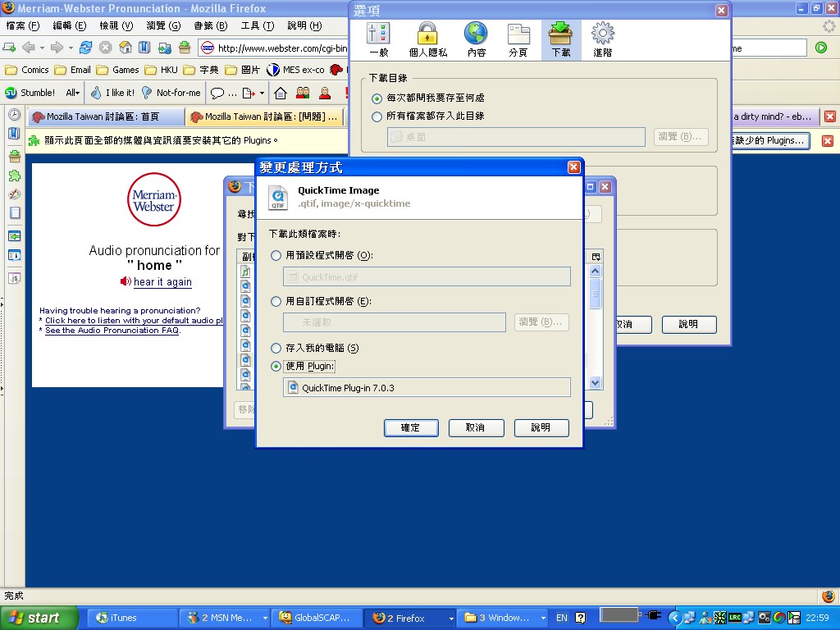The height and width of the screenshot is (630, 840).
Task: Select '用預設程式開啓' radio option
Action: (x=276, y=256)
